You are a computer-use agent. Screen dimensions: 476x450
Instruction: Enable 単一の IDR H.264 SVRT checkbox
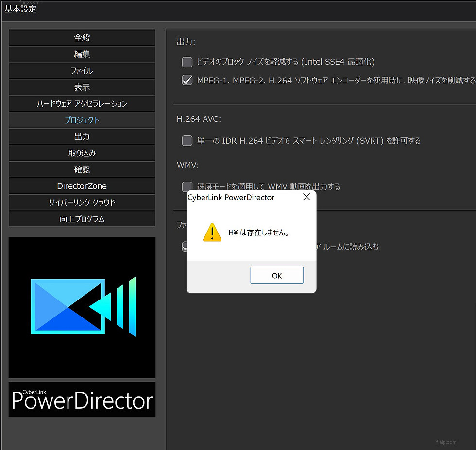(x=187, y=140)
